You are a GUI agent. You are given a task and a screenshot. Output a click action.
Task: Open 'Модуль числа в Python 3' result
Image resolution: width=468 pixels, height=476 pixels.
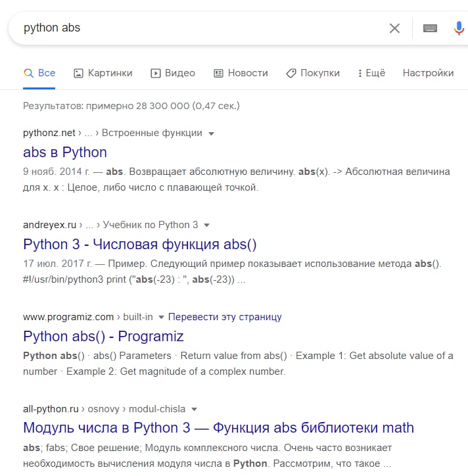click(218, 428)
